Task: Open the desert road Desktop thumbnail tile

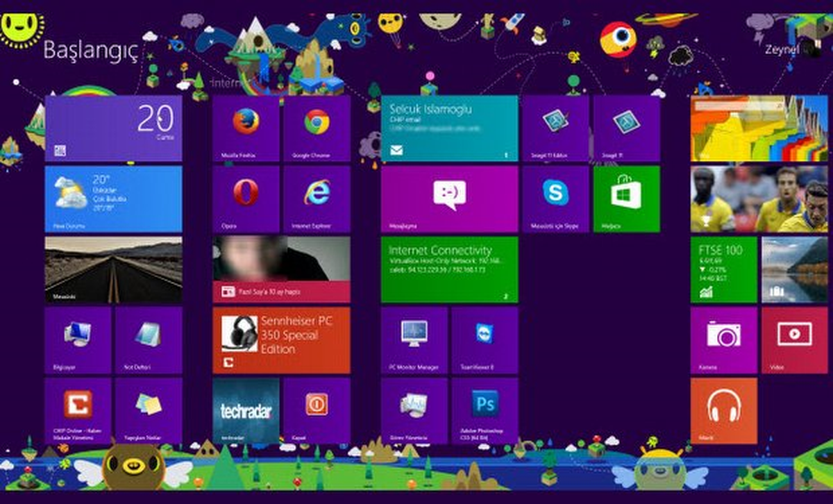Action: (x=113, y=270)
